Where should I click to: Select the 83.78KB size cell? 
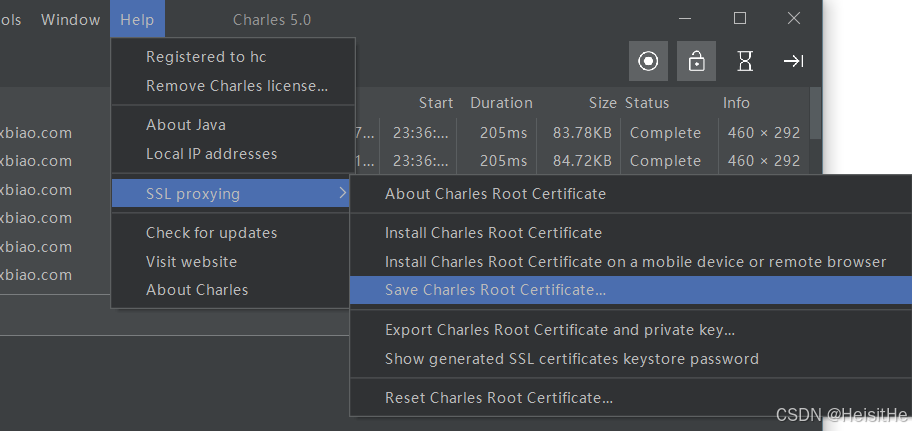[x=582, y=133]
